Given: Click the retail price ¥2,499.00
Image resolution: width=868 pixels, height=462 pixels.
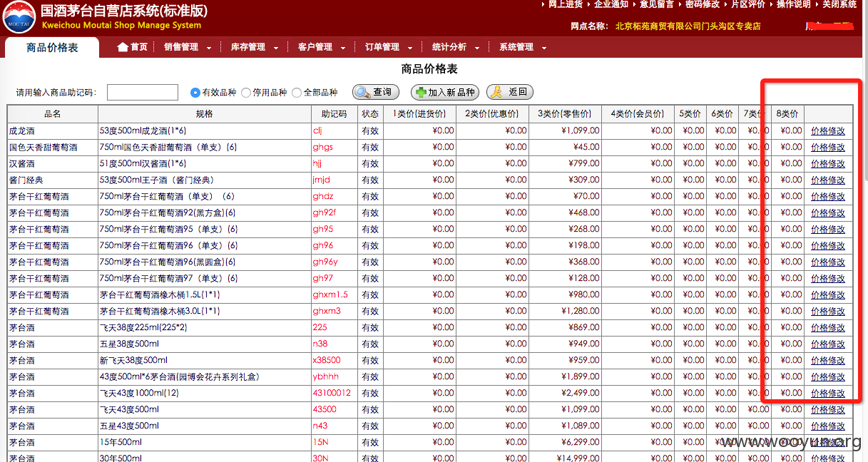Looking at the screenshot, I should pos(580,394).
